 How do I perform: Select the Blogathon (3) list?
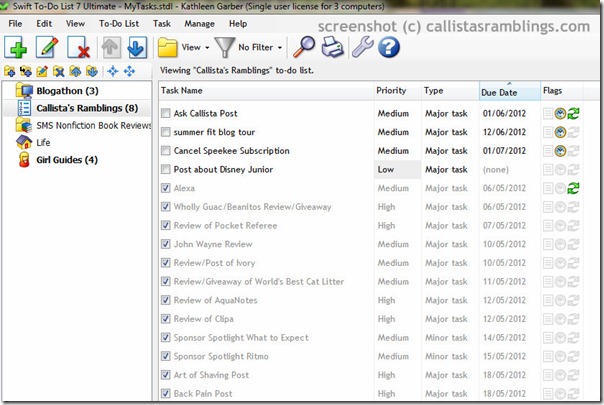click(61, 91)
